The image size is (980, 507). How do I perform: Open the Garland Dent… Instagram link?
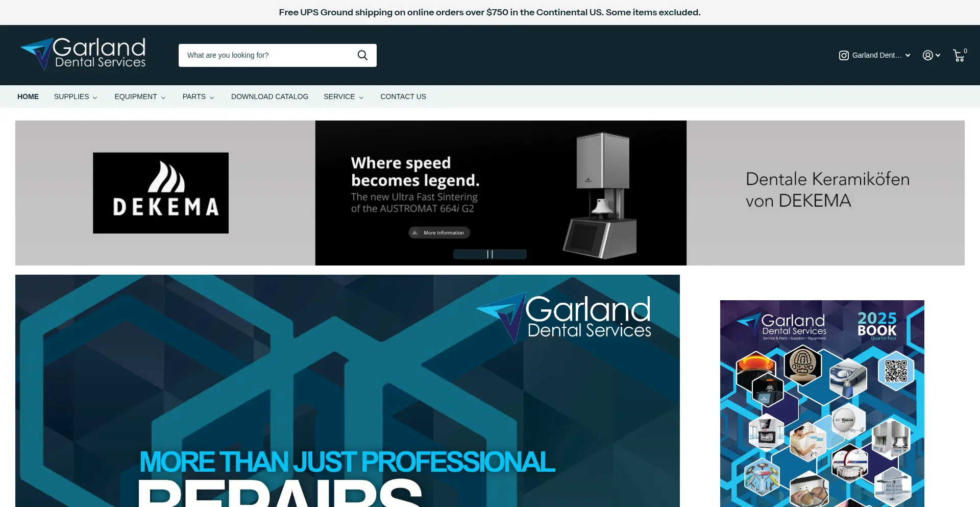(876, 55)
